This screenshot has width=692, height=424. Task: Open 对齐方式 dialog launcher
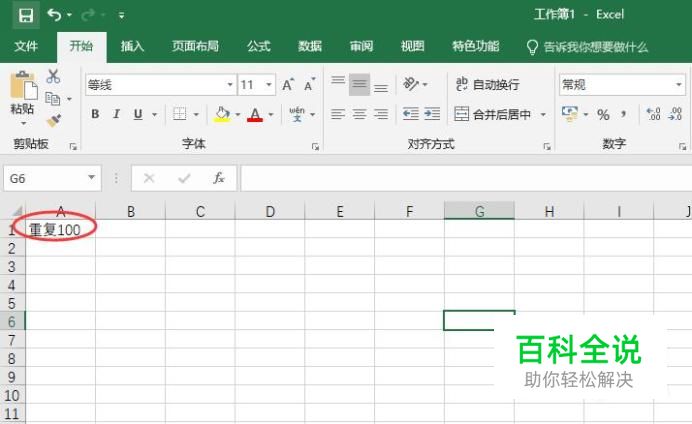547,146
